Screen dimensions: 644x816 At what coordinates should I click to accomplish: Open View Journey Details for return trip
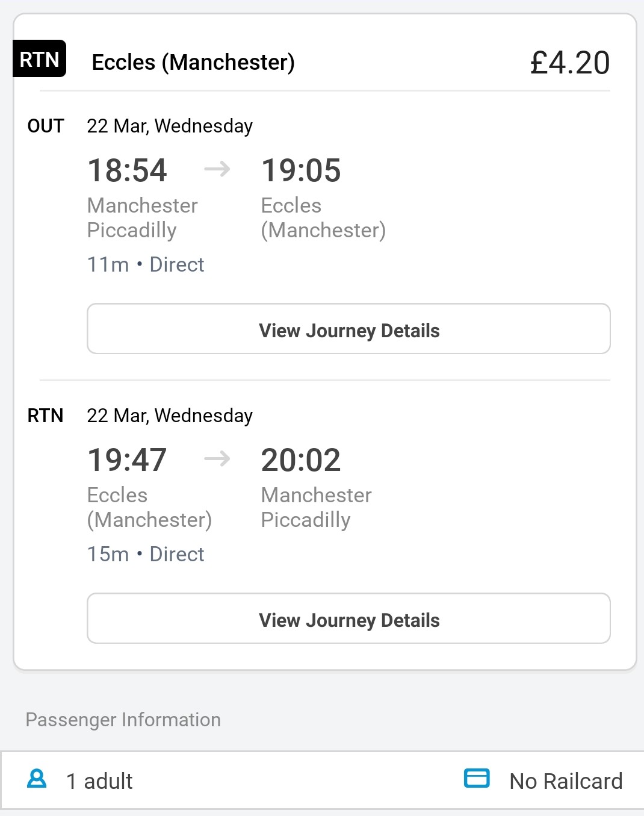pyautogui.click(x=348, y=618)
